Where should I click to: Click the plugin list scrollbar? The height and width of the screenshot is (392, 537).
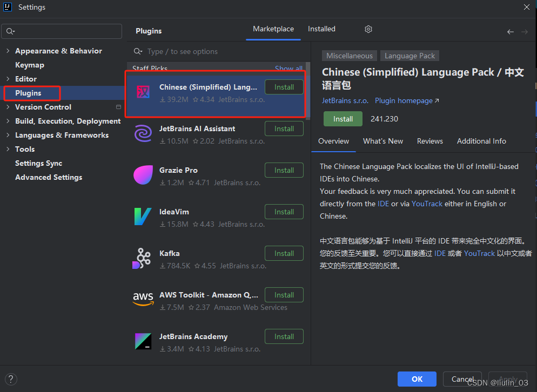pyautogui.click(x=308, y=91)
